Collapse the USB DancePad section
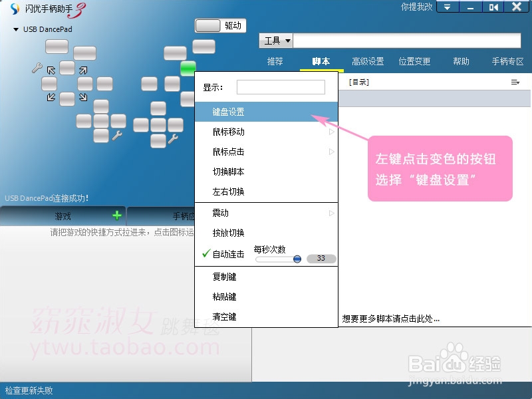The width and height of the screenshot is (532, 399). pyautogui.click(x=15, y=29)
